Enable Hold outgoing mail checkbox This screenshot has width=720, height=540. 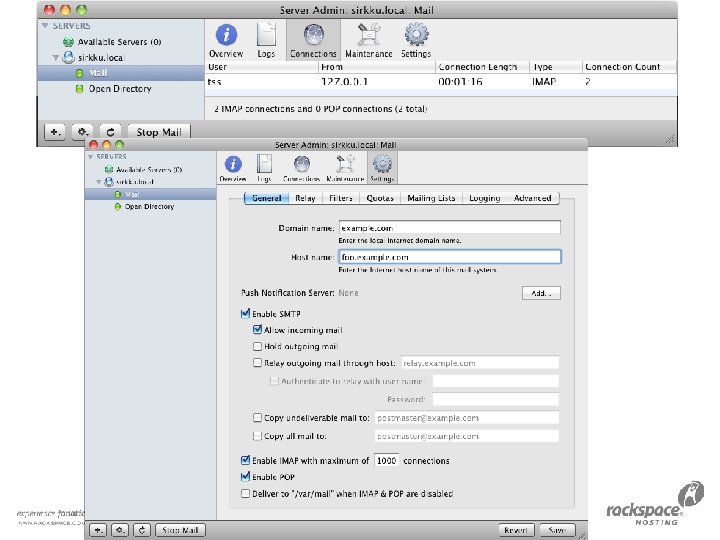257,346
